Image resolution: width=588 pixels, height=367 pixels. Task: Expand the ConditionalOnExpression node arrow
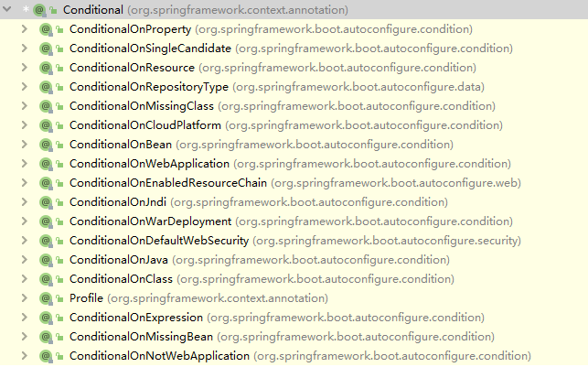[x=24, y=318]
